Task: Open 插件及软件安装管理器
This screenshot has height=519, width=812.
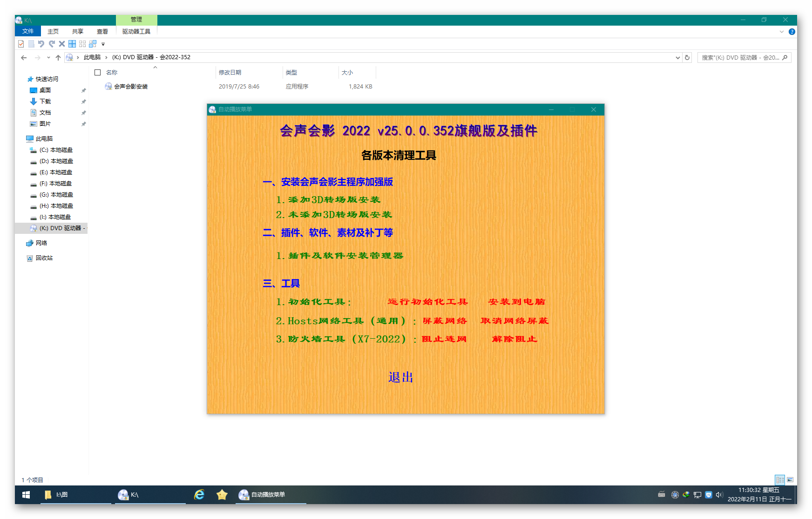Action: pos(339,255)
